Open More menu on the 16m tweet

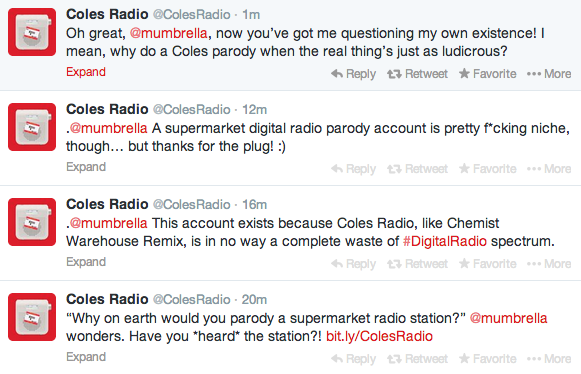coord(549,264)
